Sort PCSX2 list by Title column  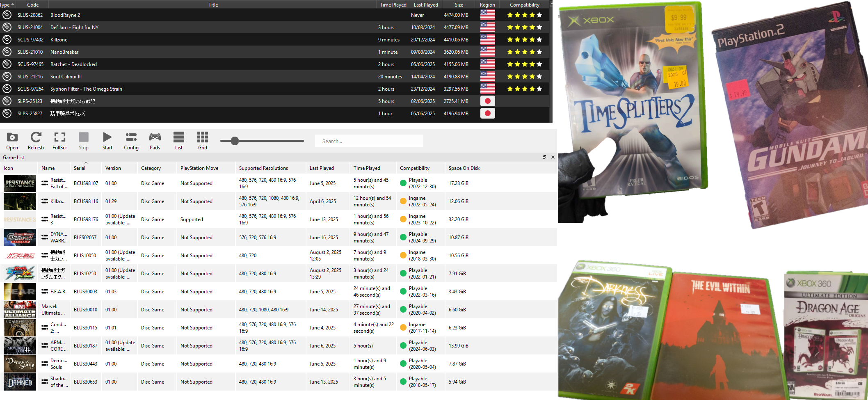click(x=213, y=5)
